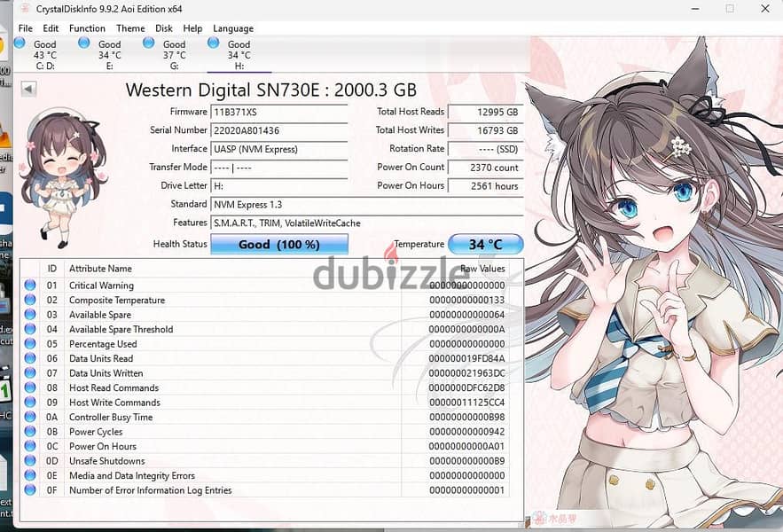Select the H: disk tab
The width and height of the screenshot is (783, 532).
click(x=239, y=55)
